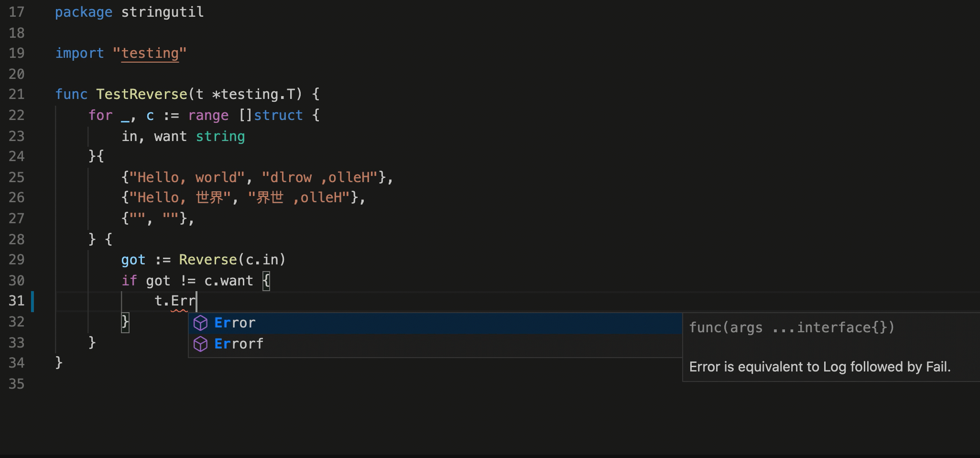
Task: Click the documentation text about Log followed by Fail
Action: click(819, 367)
